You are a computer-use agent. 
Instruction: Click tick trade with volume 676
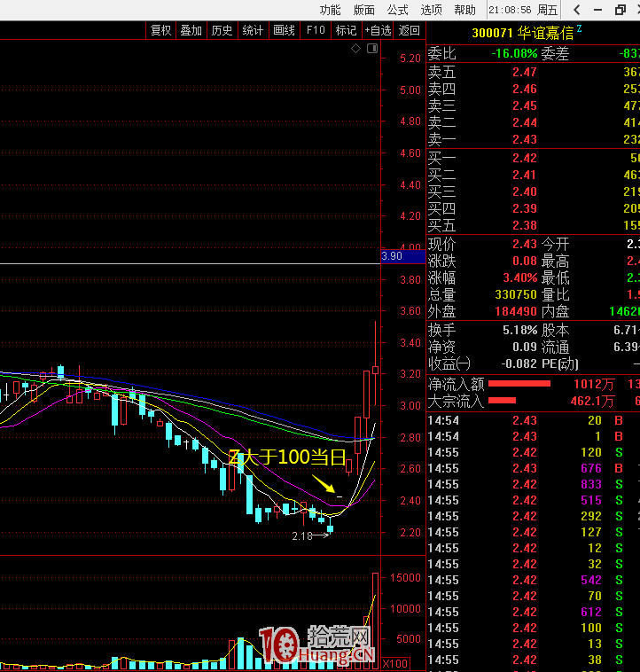[x=591, y=468]
